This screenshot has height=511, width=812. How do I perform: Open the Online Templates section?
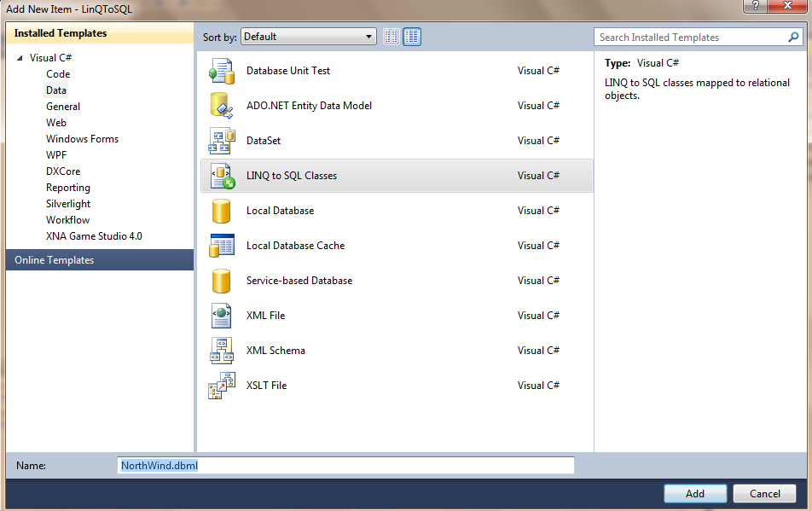[54, 260]
